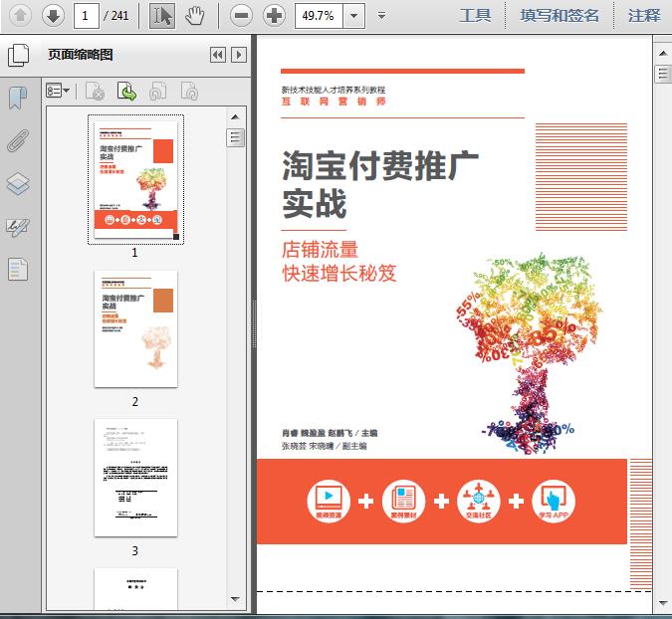
Task: Select the partially visible page 4 thumbnail
Action: pos(135,588)
